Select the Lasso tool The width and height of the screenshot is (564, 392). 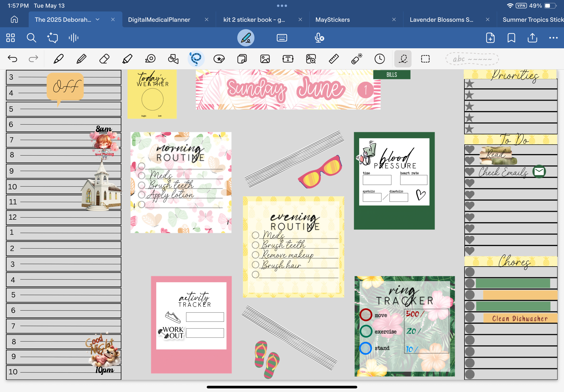tap(196, 59)
